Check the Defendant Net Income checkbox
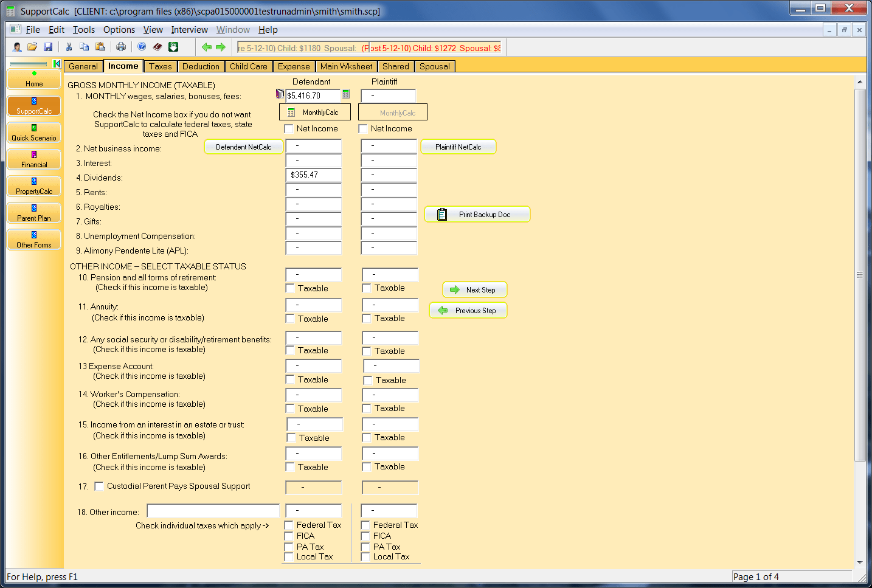The height and width of the screenshot is (588, 872). [x=289, y=129]
